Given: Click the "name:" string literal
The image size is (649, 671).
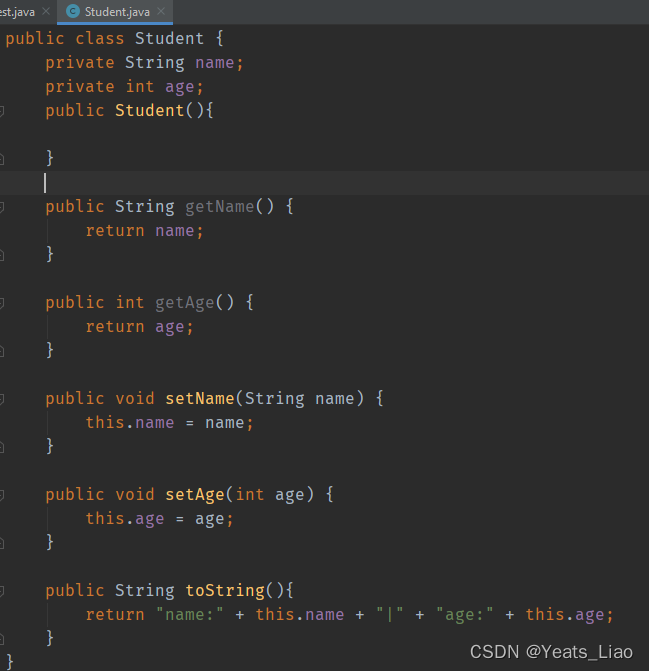Looking at the screenshot, I should 190,615.
